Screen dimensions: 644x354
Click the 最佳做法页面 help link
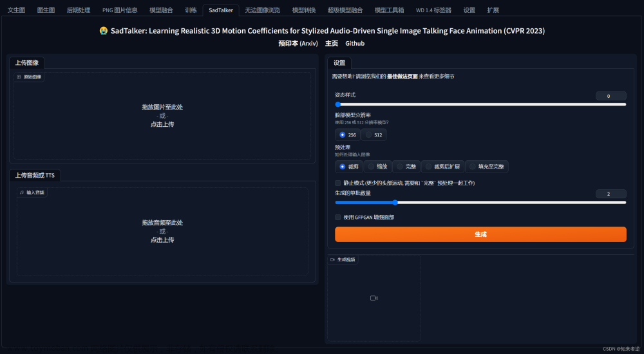point(402,77)
